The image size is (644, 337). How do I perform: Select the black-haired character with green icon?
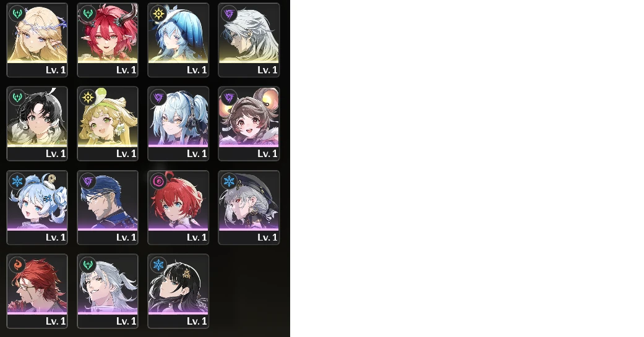point(37,124)
